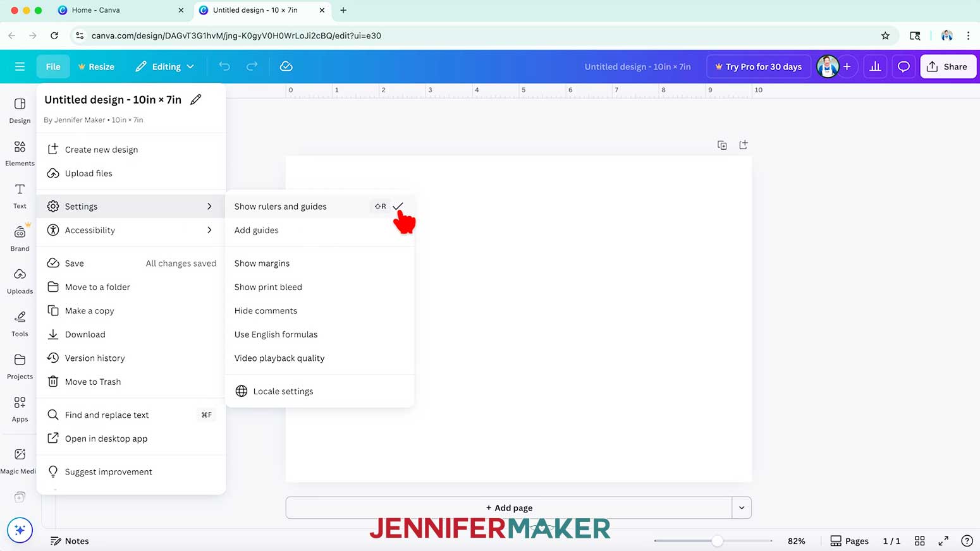Select Find and replace text
The width and height of the screenshot is (980, 551).
[x=131, y=415]
